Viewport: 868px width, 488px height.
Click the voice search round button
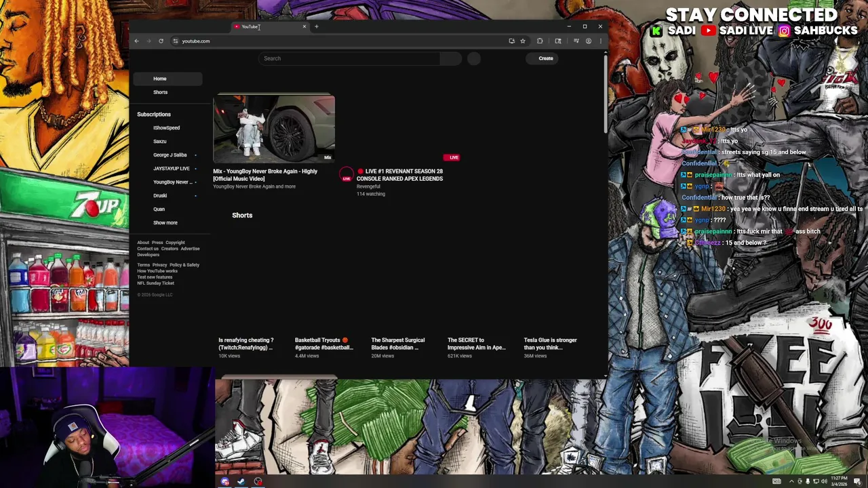(474, 58)
